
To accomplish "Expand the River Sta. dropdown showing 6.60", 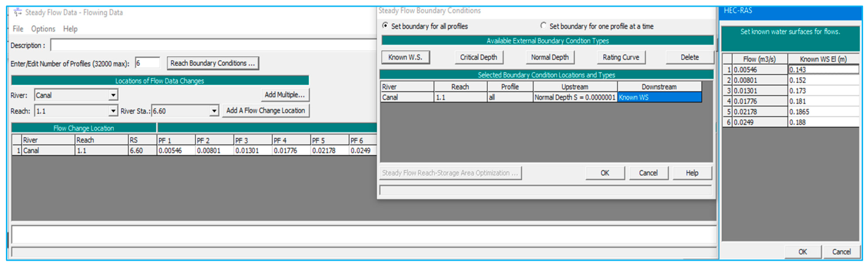I will pos(214,111).
